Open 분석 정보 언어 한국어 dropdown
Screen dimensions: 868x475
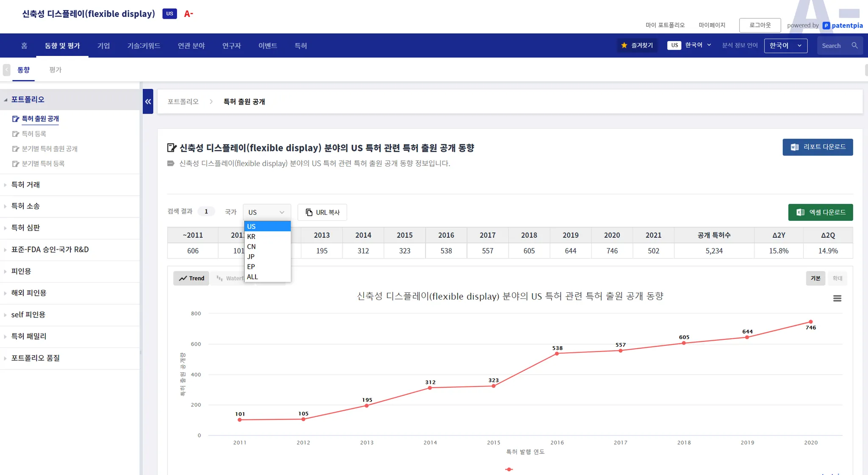point(785,46)
